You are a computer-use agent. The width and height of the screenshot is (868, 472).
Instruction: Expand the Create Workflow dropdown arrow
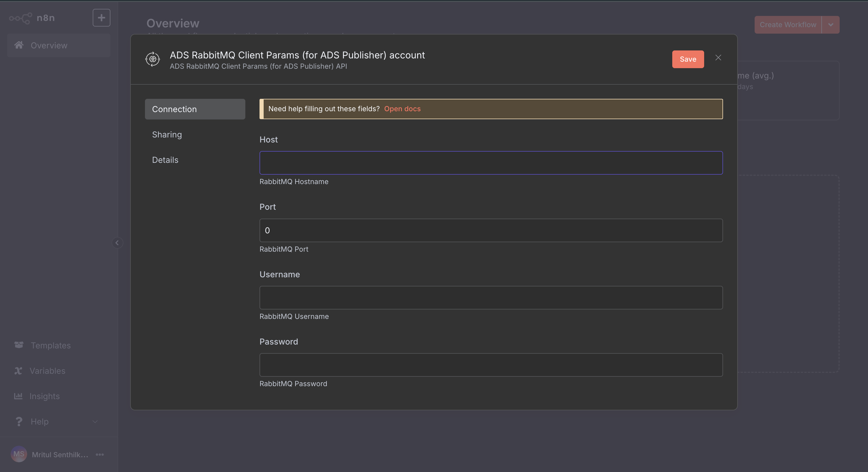point(831,24)
